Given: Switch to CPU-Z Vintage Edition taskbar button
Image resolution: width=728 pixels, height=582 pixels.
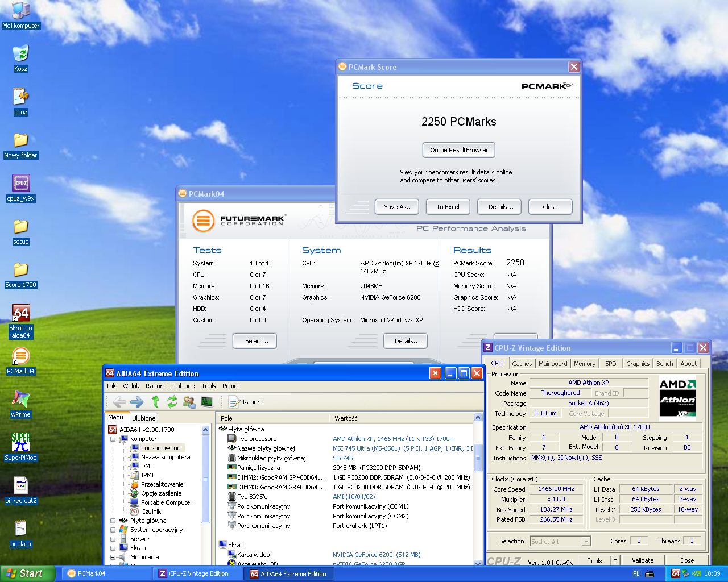Looking at the screenshot, I should (199, 573).
